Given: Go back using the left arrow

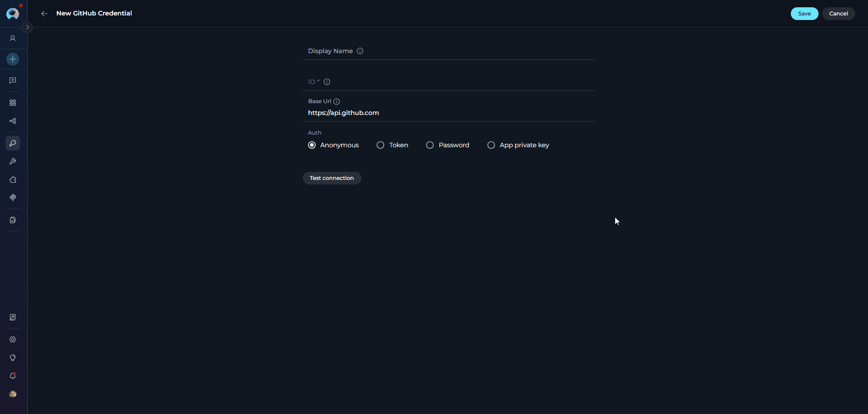Looking at the screenshot, I should point(44,14).
